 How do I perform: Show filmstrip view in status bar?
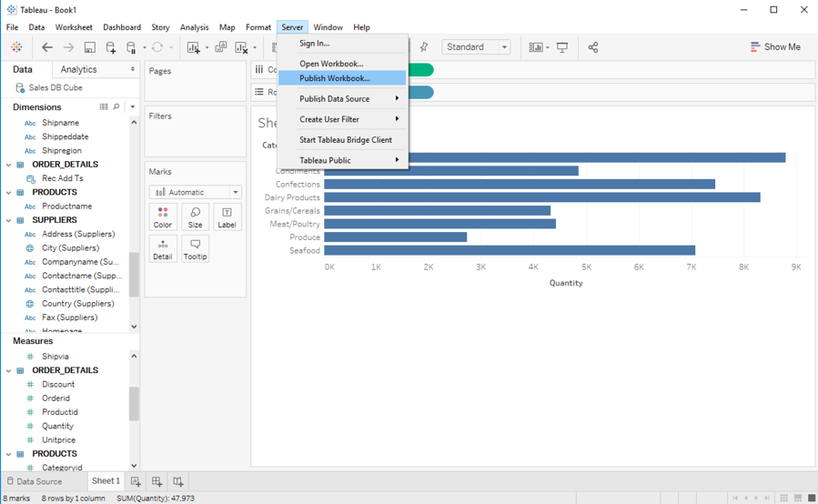click(798, 498)
